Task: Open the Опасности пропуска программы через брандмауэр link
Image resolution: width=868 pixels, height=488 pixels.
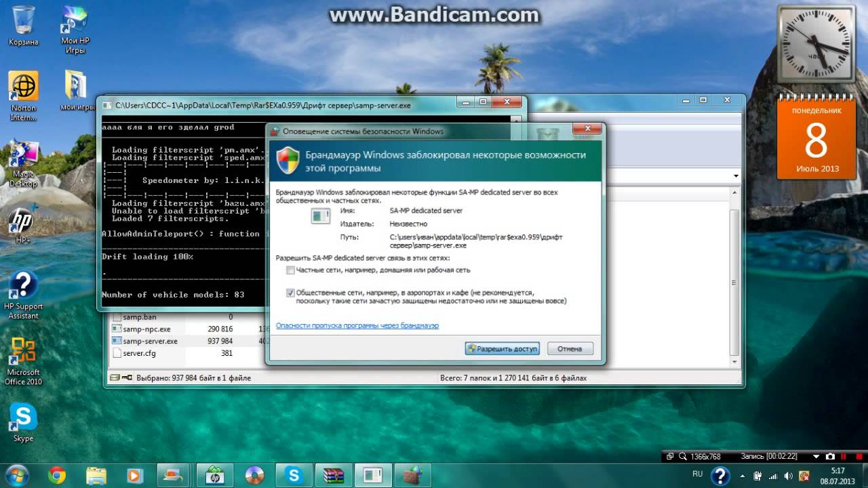Action: coord(357,325)
